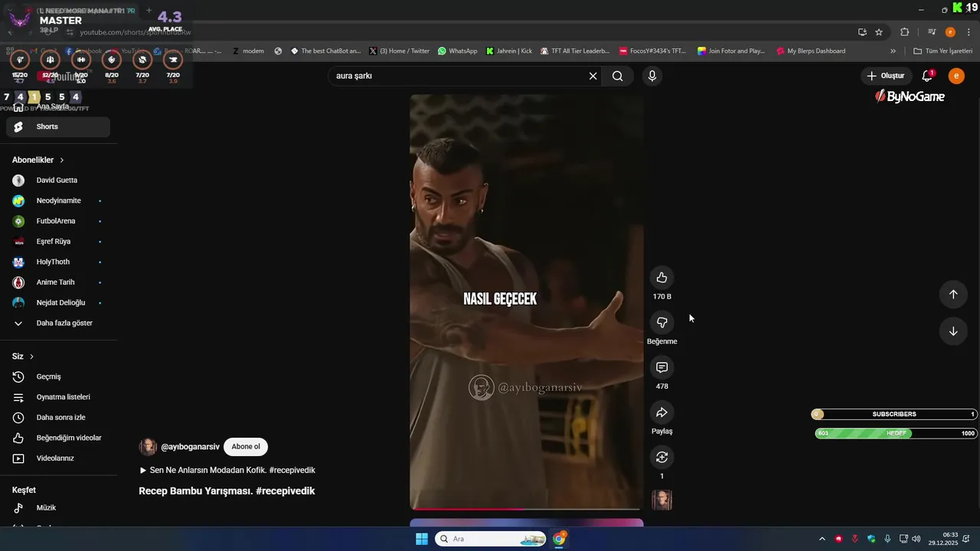Click the Windows Start button
This screenshot has width=980, height=551.
pyautogui.click(x=422, y=539)
